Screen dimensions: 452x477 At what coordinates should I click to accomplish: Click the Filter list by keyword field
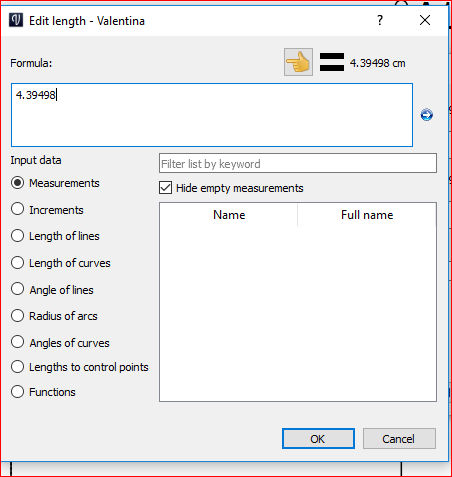coord(298,163)
